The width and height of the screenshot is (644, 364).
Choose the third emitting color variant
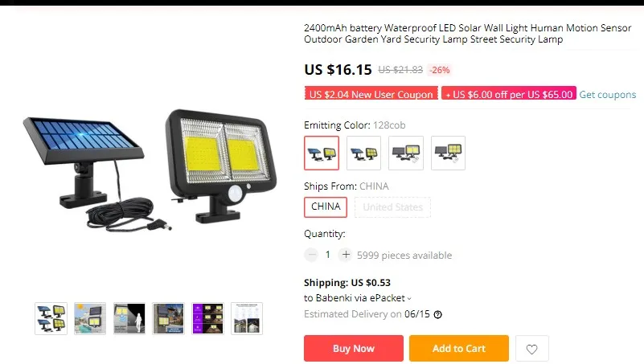coord(406,153)
